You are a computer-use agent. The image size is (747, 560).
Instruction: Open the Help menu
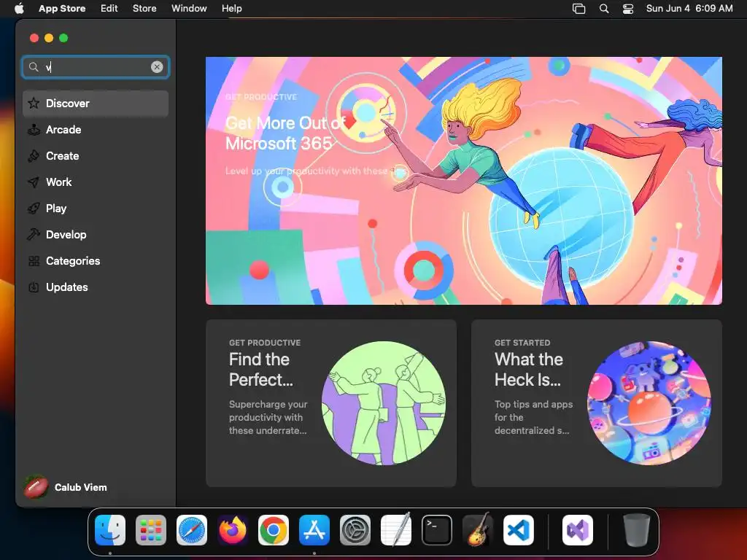(231, 9)
